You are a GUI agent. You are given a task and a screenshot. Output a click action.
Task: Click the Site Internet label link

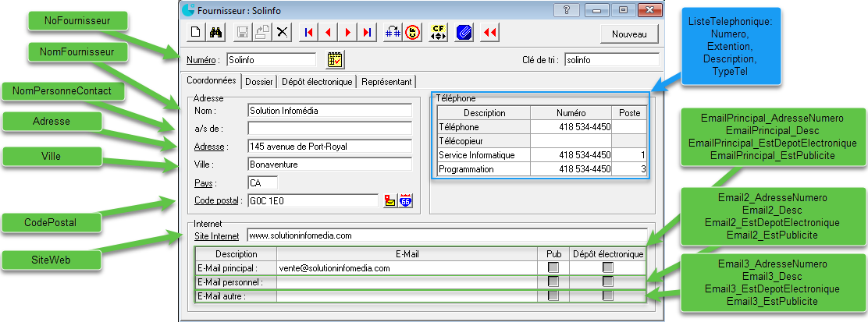coord(217,235)
